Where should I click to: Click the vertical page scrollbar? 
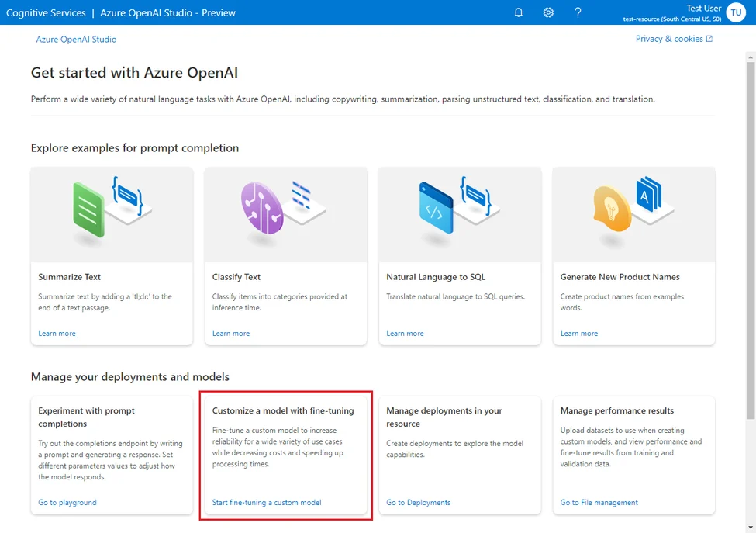pyautogui.click(x=750, y=233)
